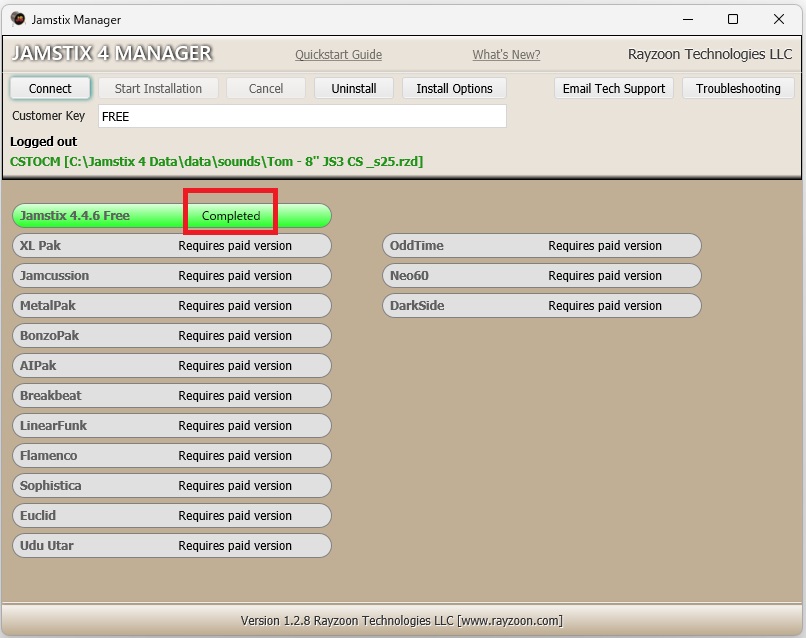Select the Jamstix 4.4.6 Free package
The image size is (806, 638).
171,216
